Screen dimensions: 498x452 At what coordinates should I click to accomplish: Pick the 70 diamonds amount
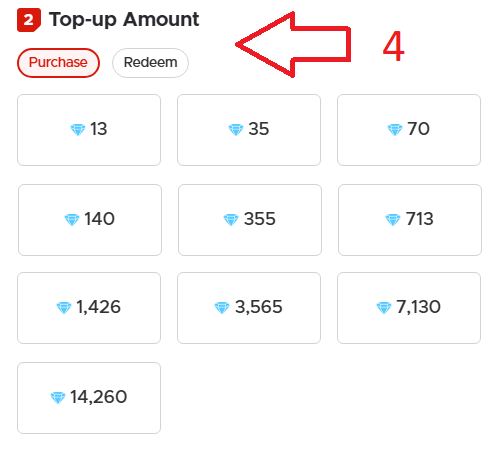(409, 130)
